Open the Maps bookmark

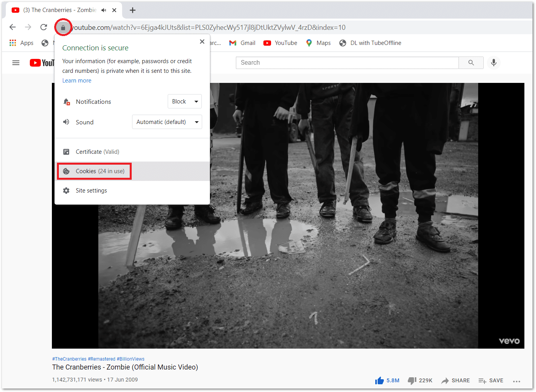[x=318, y=43]
